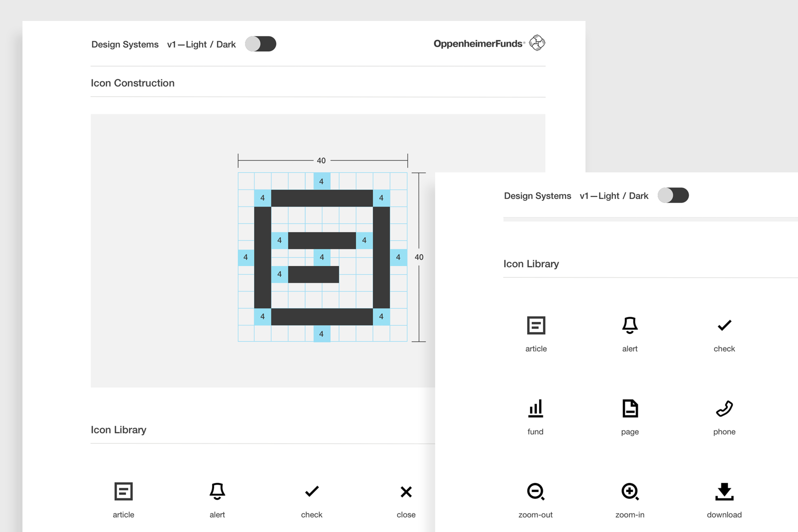The image size is (798, 532).
Task: Click the article icon in left library
Action: (124, 491)
